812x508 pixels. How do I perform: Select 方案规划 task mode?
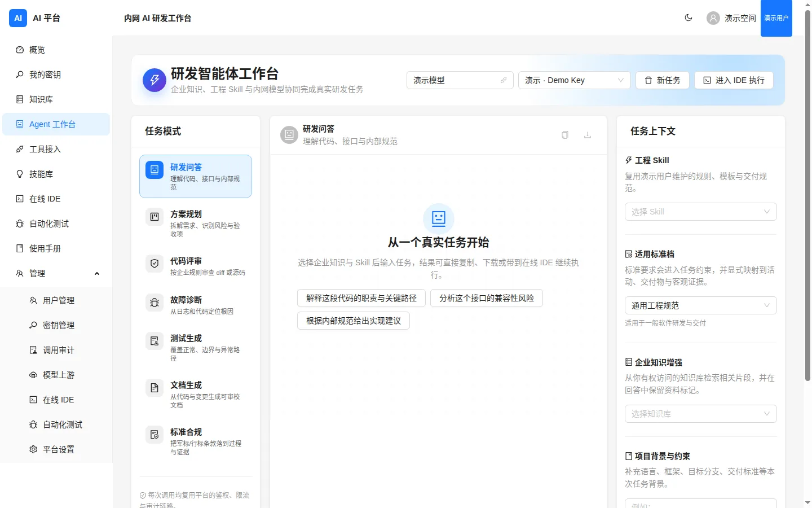tap(196, 223)
